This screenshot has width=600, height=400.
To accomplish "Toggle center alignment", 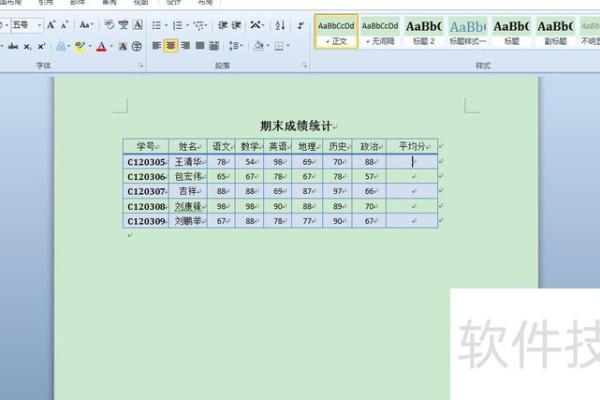I will coord(171,46).
